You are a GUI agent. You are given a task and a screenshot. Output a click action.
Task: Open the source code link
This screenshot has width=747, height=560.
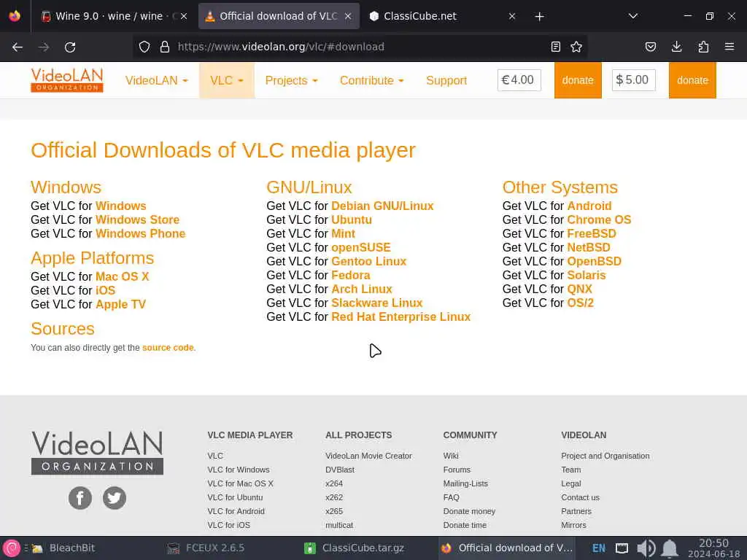click(169, 348)
